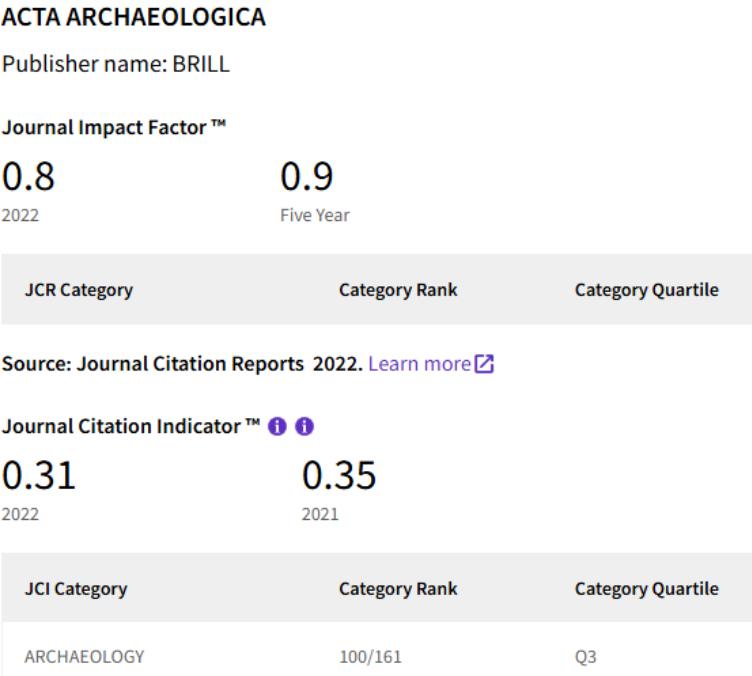Click Category Rank header in JCI table
The height and width of the screenshot is (676, 752).
(x=398, y=589)
